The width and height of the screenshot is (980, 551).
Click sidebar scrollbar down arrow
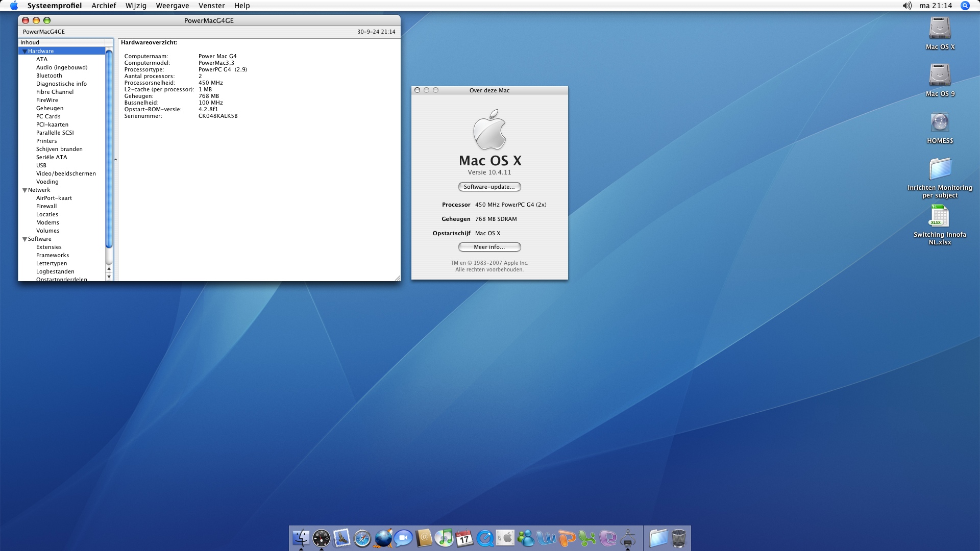click(x=109, y=277)
